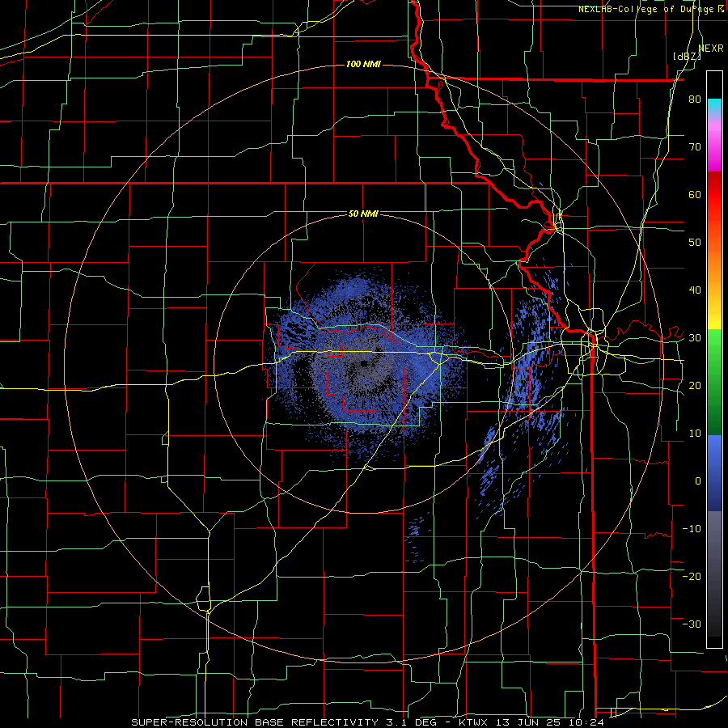Click the 50 NMI range ring label
This screenshot has width=728, height=728.
[363, 214]
